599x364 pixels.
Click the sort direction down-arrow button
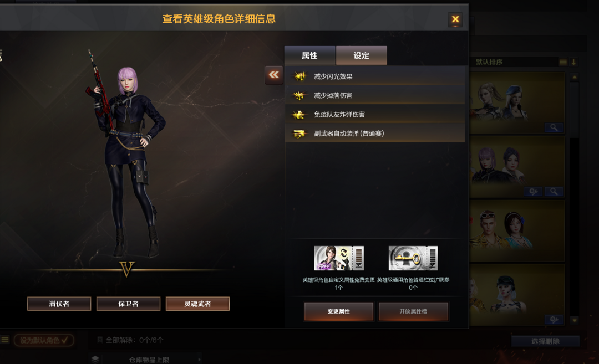point(574,62)
